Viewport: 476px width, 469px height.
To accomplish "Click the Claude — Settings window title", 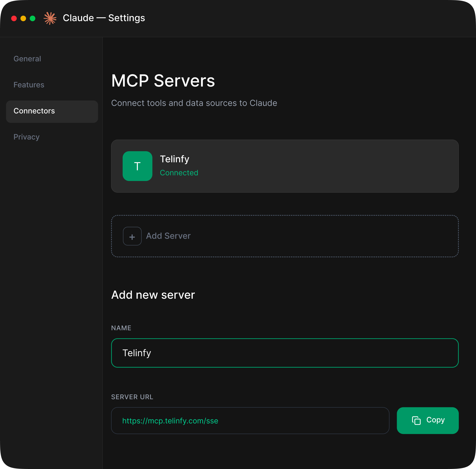I will pos(104,18).
